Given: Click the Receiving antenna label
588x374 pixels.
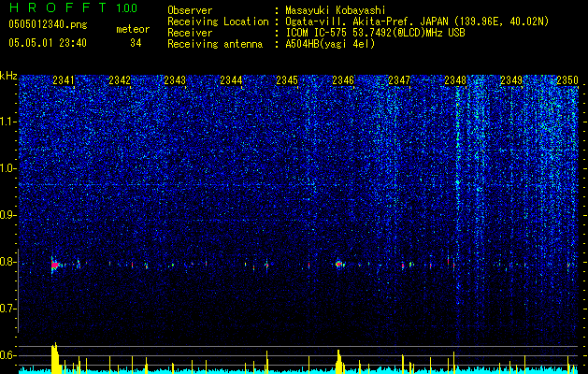Looking at the screenshot, I should tap(215, 44).
